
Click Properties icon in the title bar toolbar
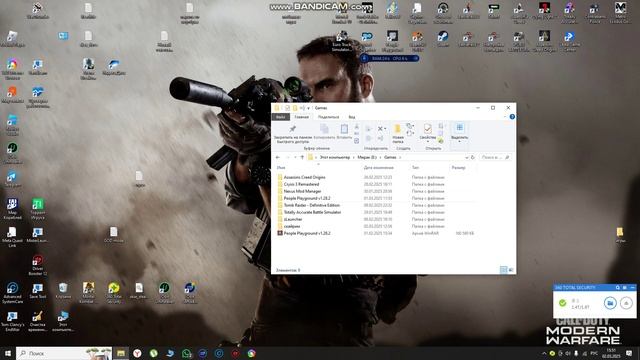tap(287, 108)
